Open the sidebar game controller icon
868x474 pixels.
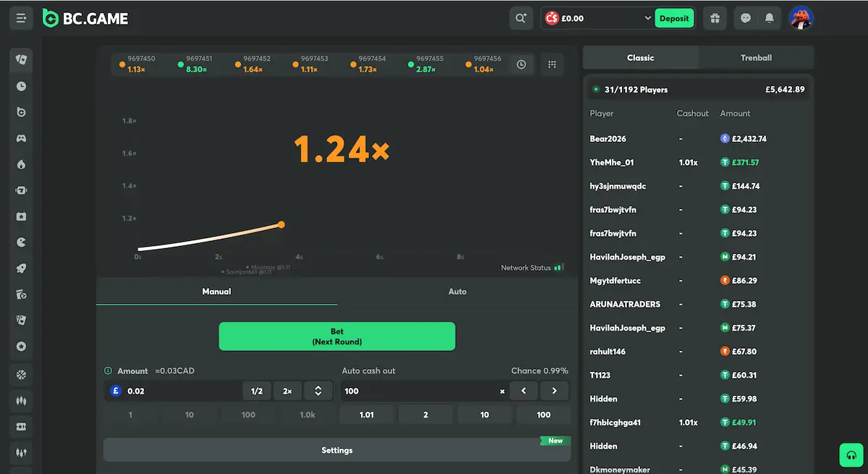tap(21, 138)
